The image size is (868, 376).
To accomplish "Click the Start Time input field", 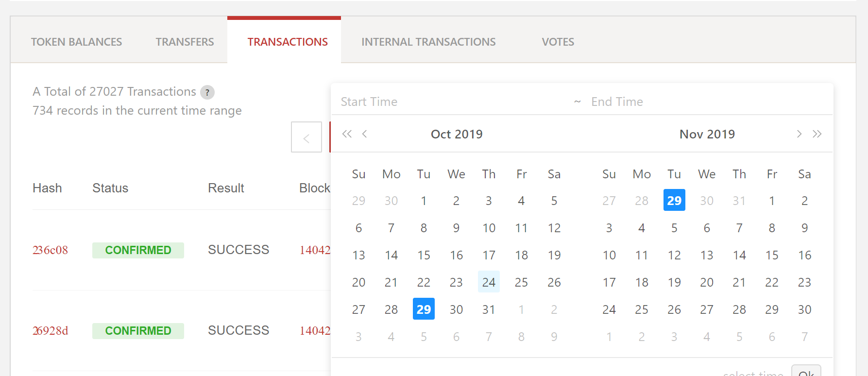I will tap(452, 102).
